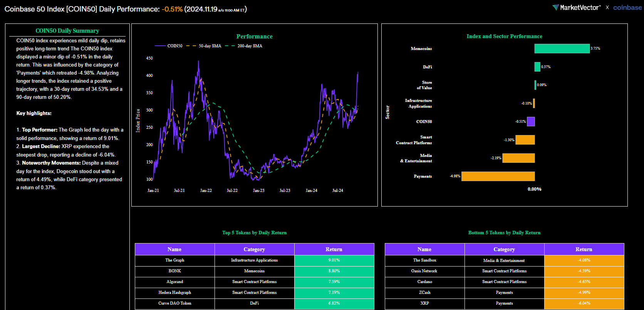
Task: Click the Name header in Top 5 table
Action: 174,249
